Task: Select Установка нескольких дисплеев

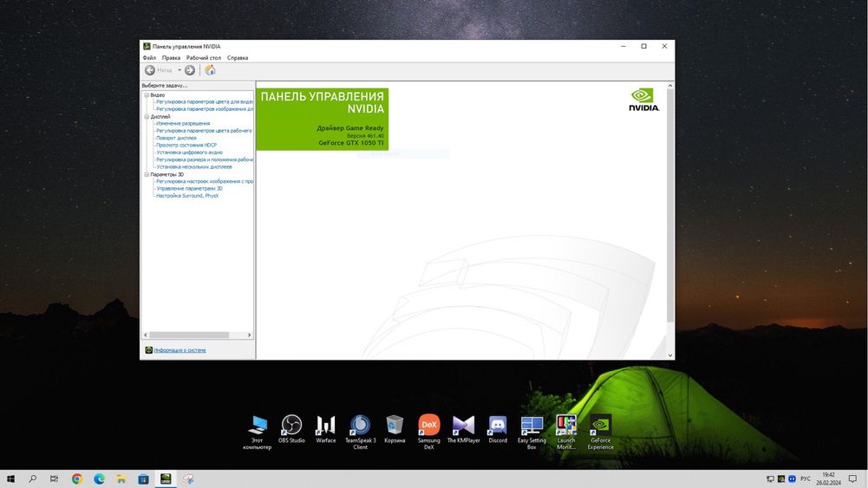Action: (193, 166)
